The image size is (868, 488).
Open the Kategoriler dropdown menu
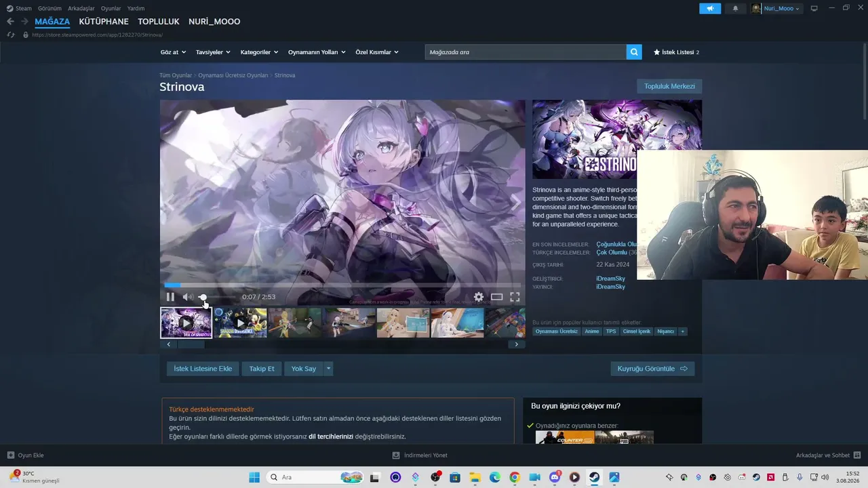click(x=259, y=52)
